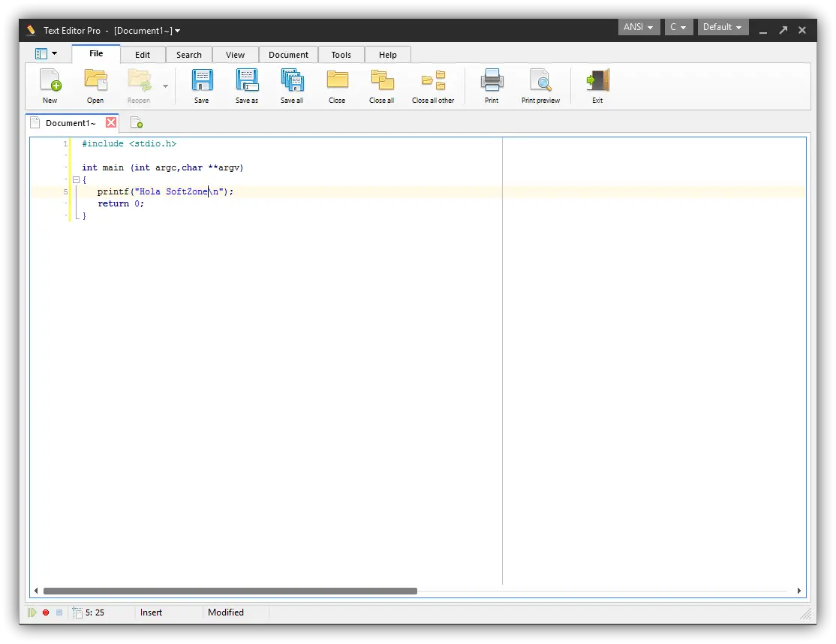Screen dimensions: 836x644
Task: Choose the Save as icon
Action: [x=247, y=80]
